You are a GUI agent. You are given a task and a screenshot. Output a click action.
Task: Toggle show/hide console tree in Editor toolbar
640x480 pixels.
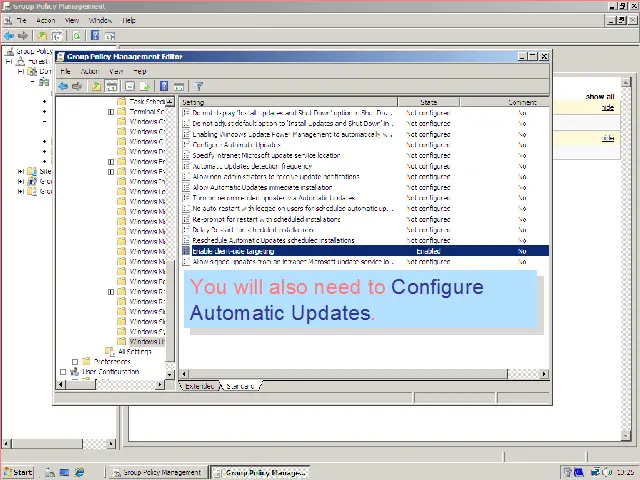pyautogui.click(x=111, y=86)
